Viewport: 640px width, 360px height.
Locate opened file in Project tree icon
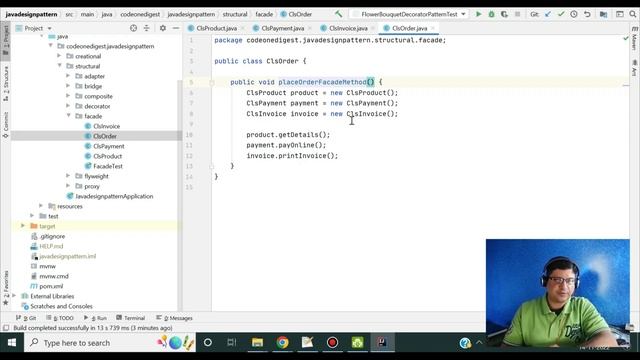click(133, 28)
